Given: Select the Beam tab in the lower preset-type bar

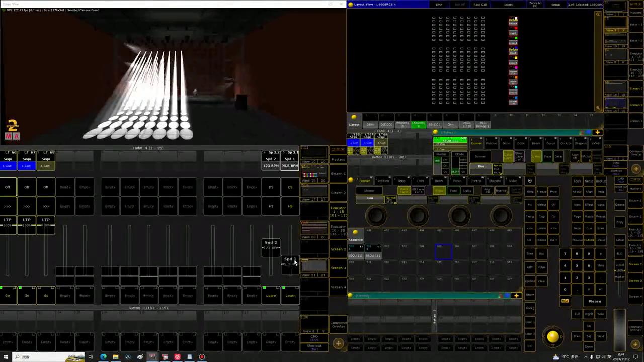Looking at the screenshot, I should (x=439, y=181).
